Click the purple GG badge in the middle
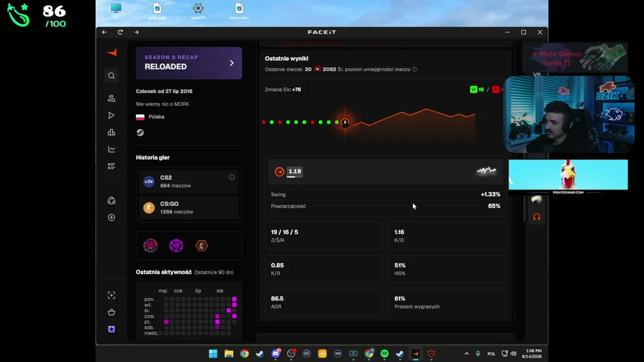 click(x=176, y=246)
